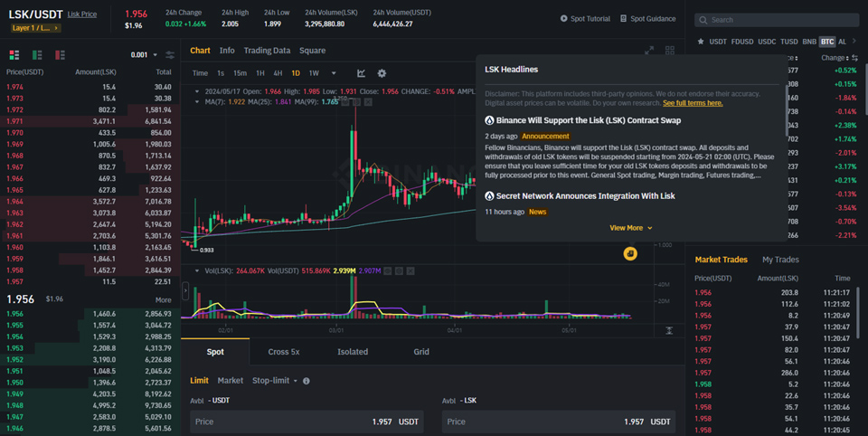Viewport: 868px width, 436px height.
Task: Open chart settings gear icon
Action: click(x=382, y=73)
